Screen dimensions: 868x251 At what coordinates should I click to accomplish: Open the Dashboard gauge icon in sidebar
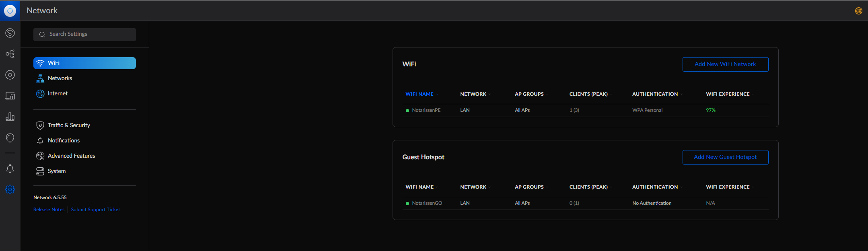click(x=10, y=33)
